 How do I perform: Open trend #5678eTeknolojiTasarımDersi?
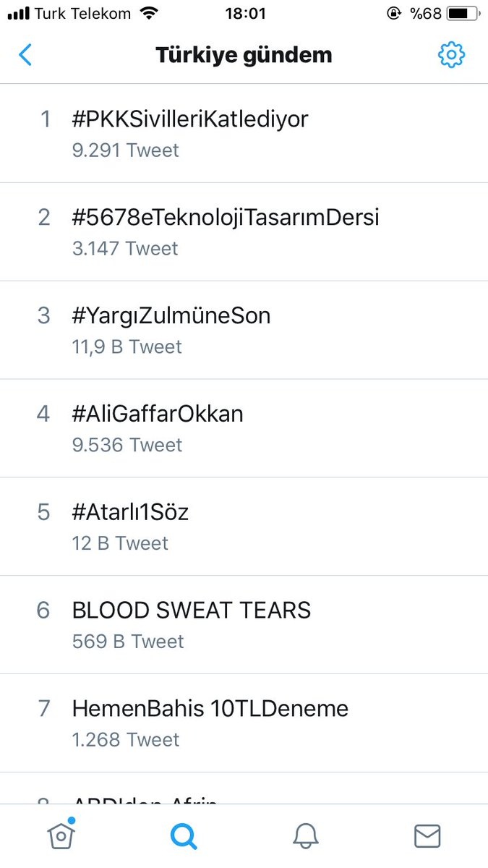[226, 218]
